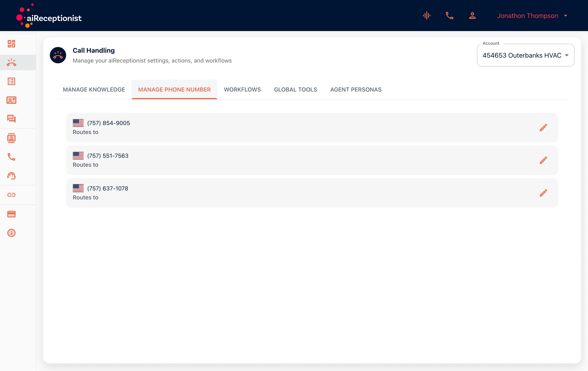Switch to Manage Knowledge tab
This screenshot has height=371, width=588.
[x=94, y=89]
